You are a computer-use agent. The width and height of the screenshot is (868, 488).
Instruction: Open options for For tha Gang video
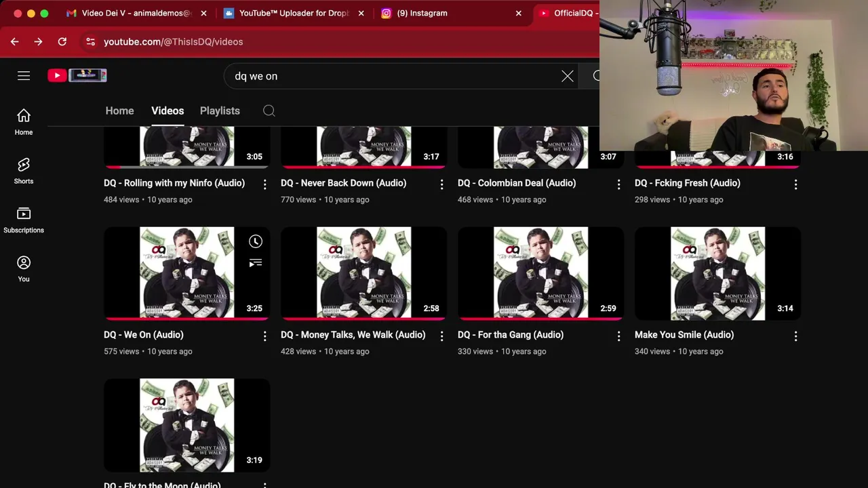click(618, 335)
